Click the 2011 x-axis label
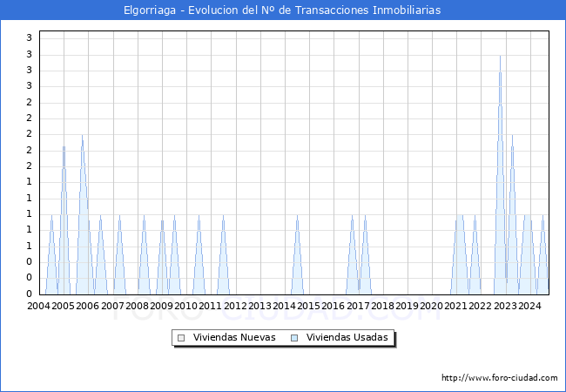 (x=210, y=306)
